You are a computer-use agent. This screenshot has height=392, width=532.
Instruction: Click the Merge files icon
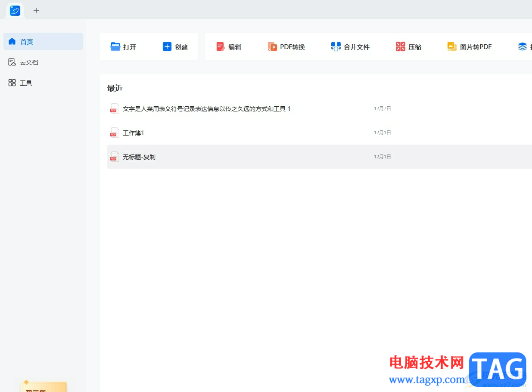coord(336,46)
